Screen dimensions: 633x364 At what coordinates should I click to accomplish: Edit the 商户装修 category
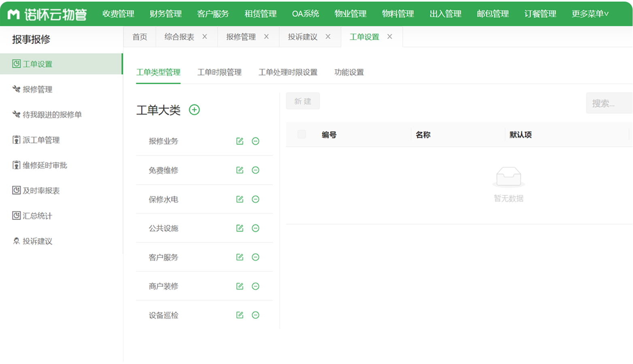(240, 286)
